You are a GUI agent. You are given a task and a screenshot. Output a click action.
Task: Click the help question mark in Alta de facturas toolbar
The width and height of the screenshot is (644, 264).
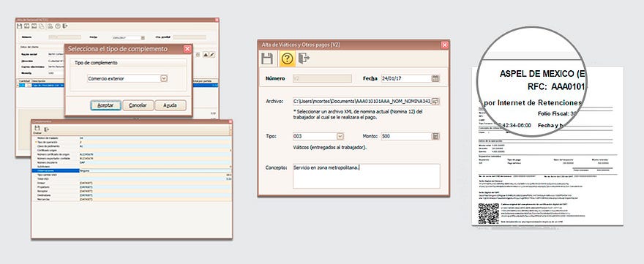(x=58, y=26)
